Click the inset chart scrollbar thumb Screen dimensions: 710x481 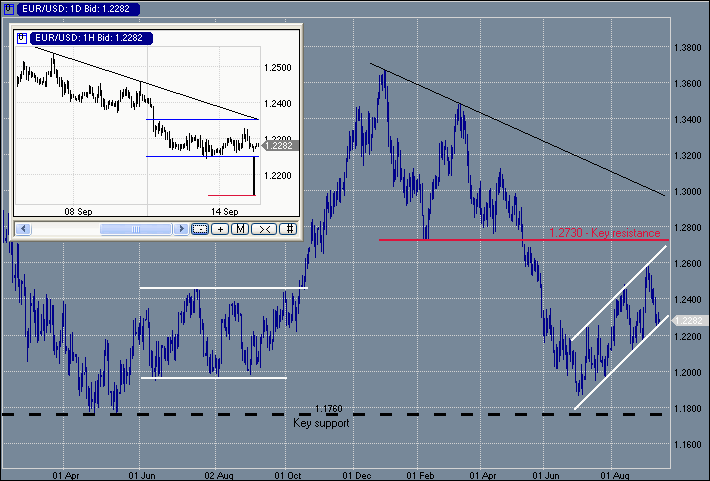(x=122, y=229)
